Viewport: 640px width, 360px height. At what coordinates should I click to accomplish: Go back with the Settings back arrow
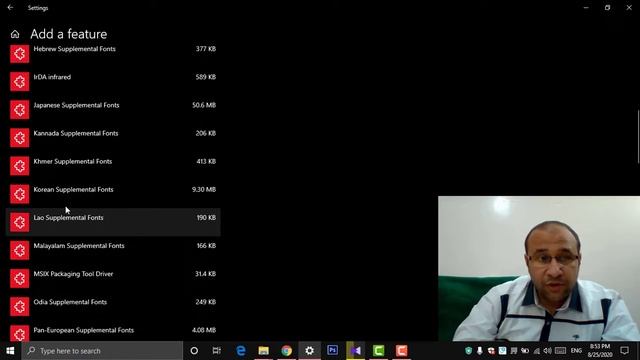click(x=10, y=7)
